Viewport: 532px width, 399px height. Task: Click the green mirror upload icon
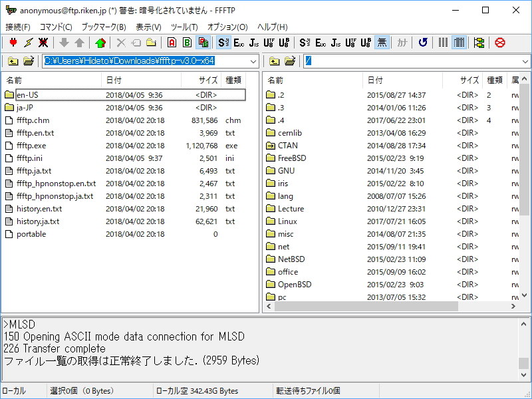100,43
